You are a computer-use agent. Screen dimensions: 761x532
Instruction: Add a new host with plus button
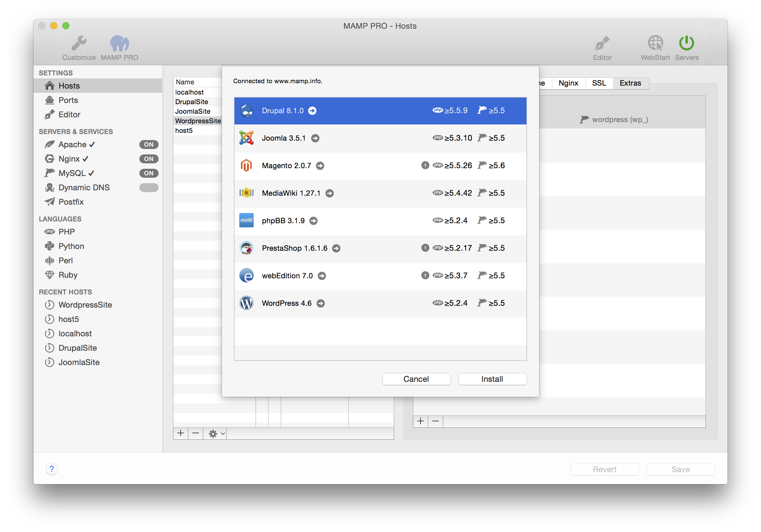181,434
